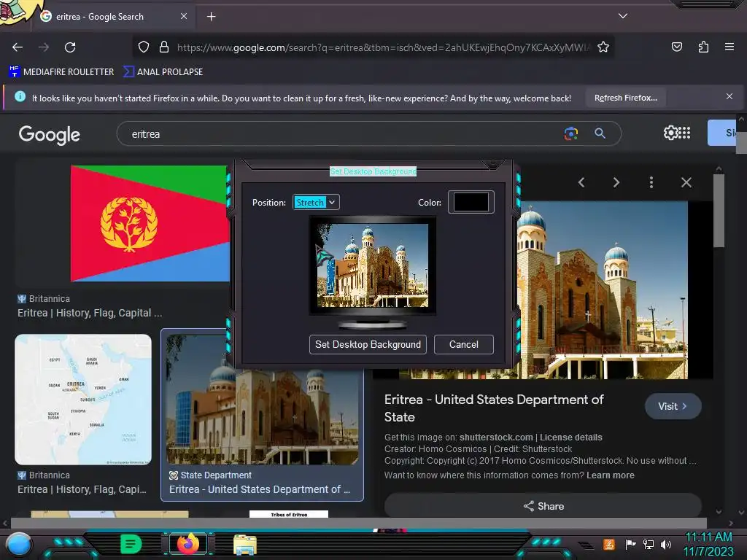Click the 'State Department' source label
The height and width of the screenshot is (560, 747).
coord(216,475)
